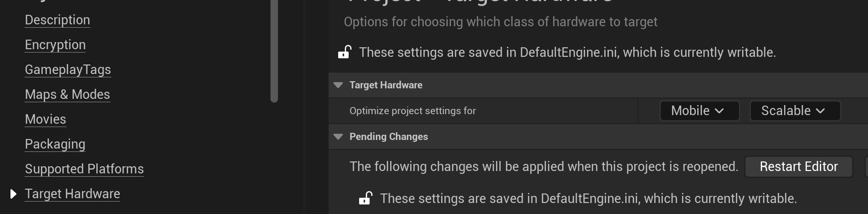Image resolution: width=868 pixels, height=214 pixels.
Task: Click the unlocked padlock icon under Pending Changes
Action: click(365, 198)
